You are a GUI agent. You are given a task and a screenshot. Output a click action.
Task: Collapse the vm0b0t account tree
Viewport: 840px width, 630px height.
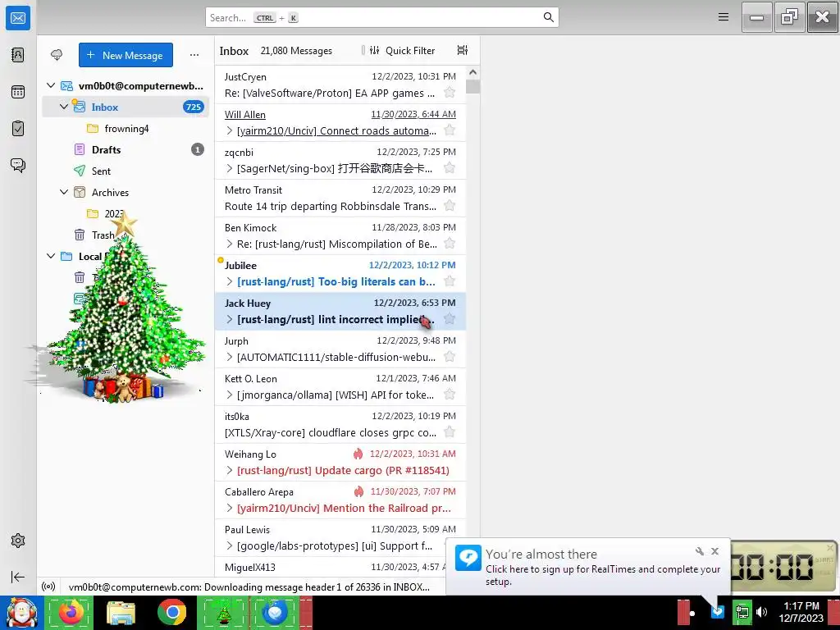(51, 85)
